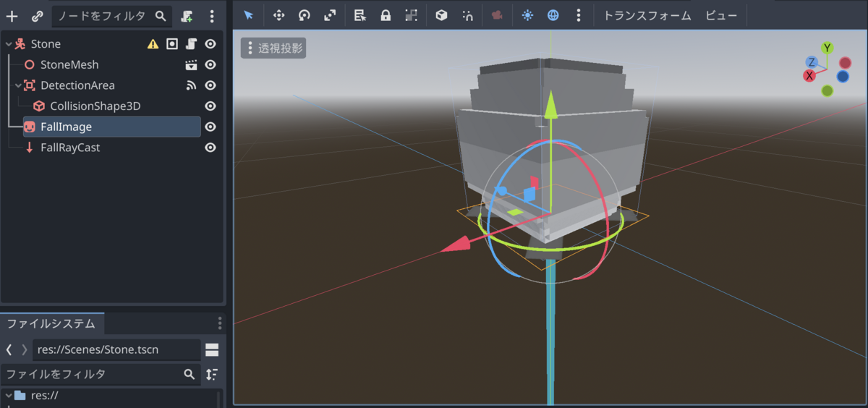Click the lock selected node icon
The image size is (868, 408).
386,15
